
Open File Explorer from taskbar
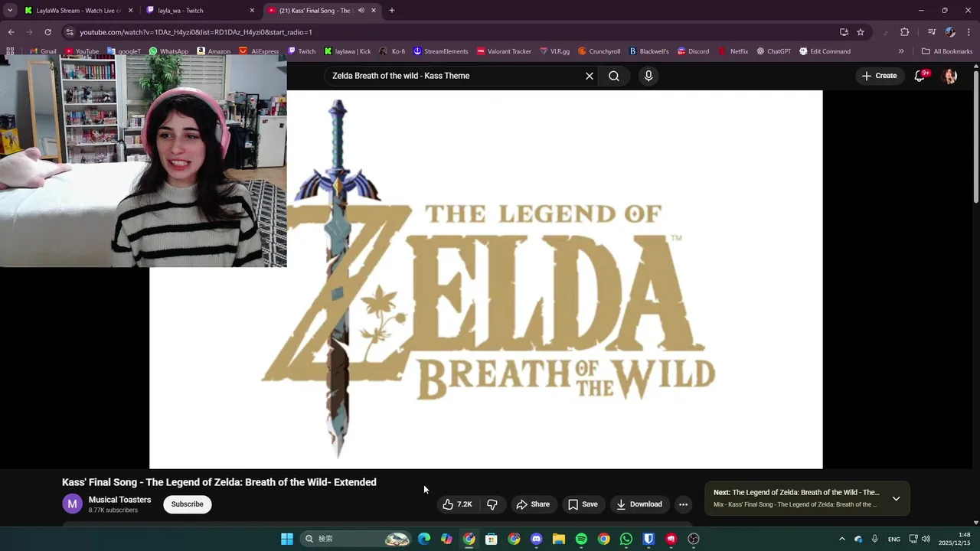click(x=559, y=539)
